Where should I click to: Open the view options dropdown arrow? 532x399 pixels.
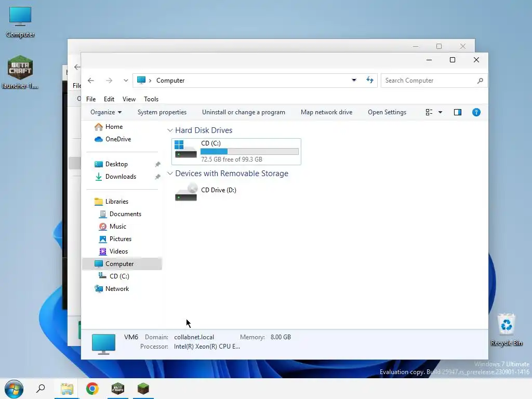[x=440, y=112]
